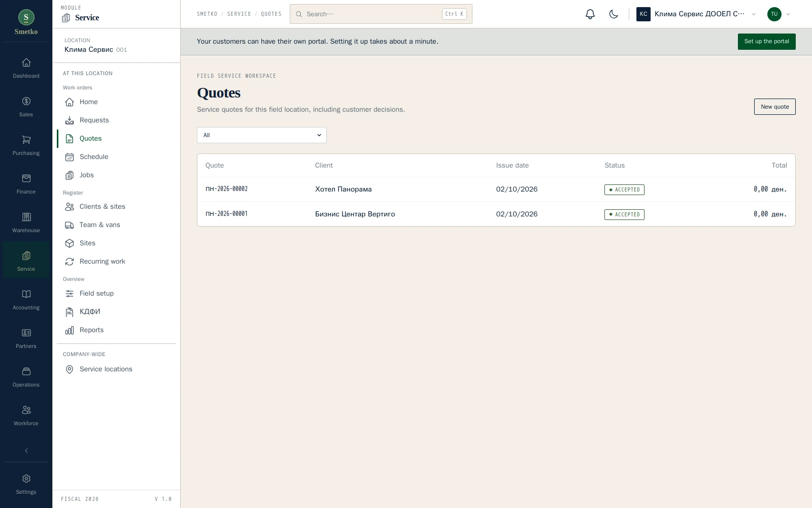This screenshot has height=508, width=812.
Task: Open the Workforce people icon
Action: [26, 410]
